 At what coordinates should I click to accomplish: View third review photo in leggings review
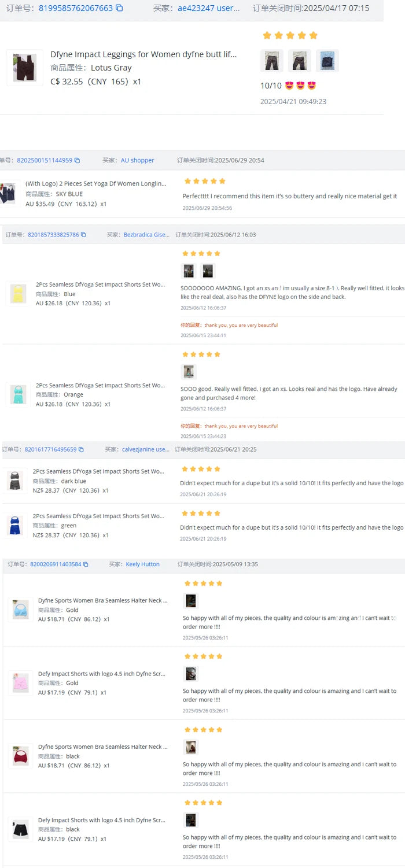click(x=327, y=60)
